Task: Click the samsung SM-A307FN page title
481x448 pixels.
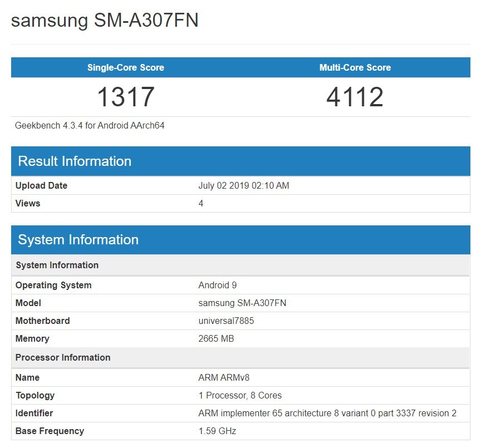Action: tap(105, 21)
